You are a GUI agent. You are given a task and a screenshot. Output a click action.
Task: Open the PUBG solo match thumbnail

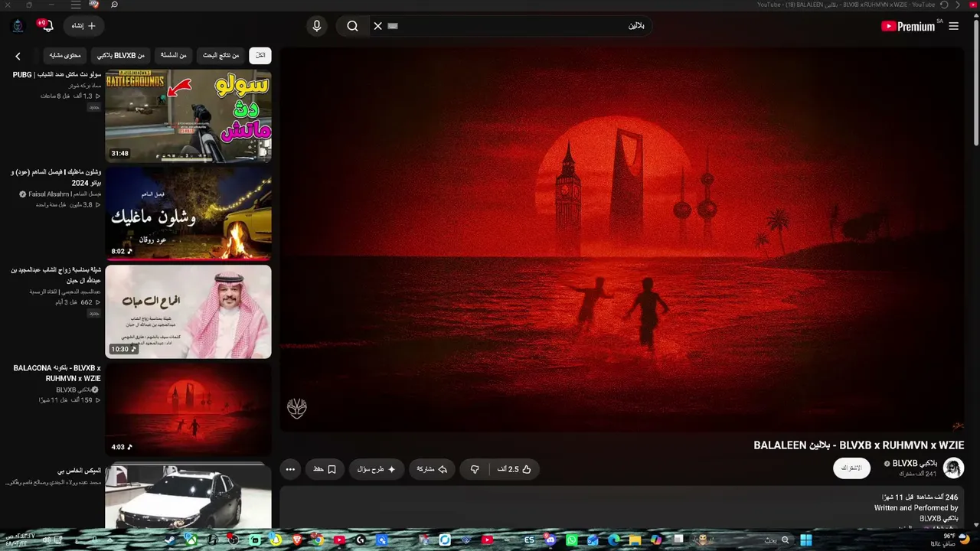188,116
